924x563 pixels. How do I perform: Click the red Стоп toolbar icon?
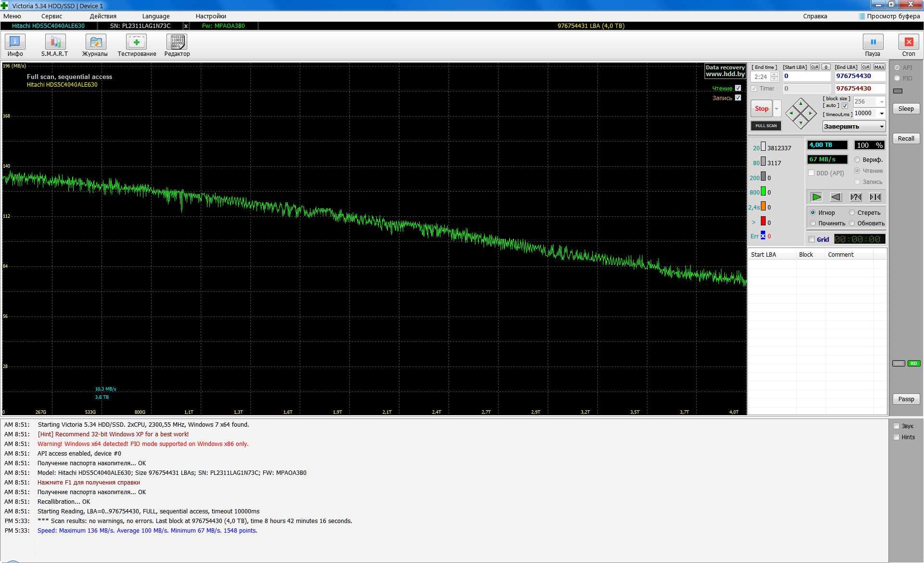point(909,42)
